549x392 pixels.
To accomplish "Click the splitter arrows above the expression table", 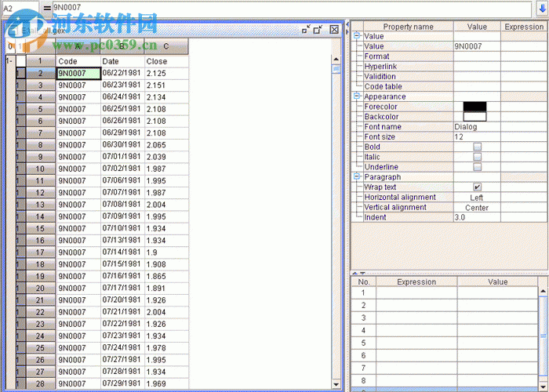I will [357, 273].
